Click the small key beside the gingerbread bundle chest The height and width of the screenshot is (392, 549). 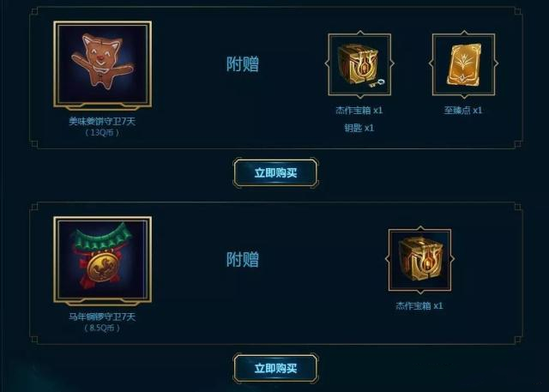pos(377,83)
